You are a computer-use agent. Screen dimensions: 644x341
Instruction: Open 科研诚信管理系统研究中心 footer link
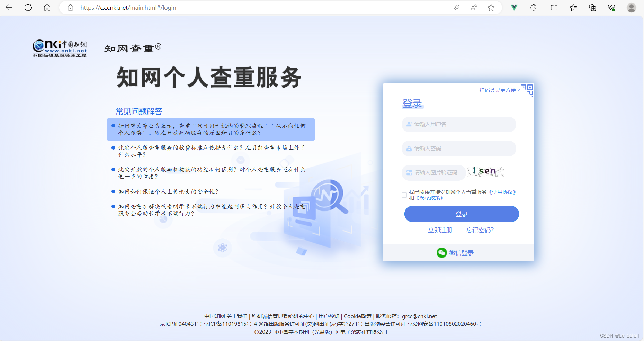(283, 316)
